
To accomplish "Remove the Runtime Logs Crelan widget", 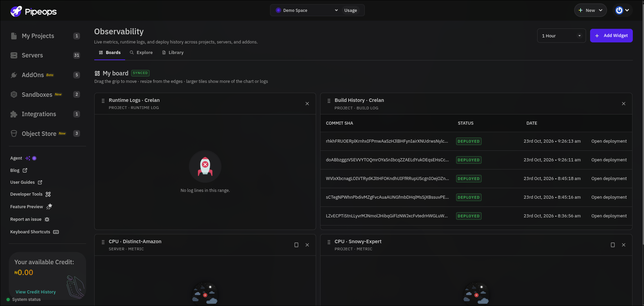I will coord(307,104).
